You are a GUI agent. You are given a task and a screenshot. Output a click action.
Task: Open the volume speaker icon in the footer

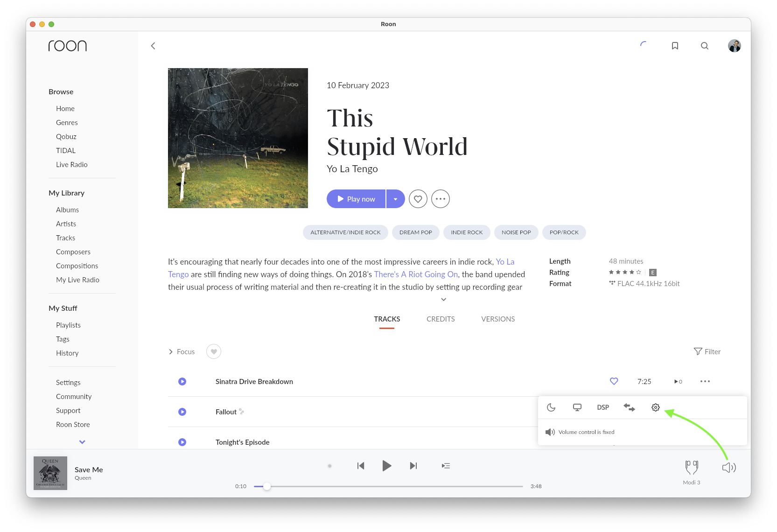tap(729, 468)
